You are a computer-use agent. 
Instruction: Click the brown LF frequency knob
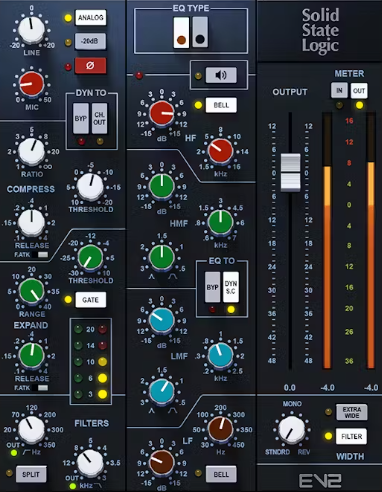[220, 429]
